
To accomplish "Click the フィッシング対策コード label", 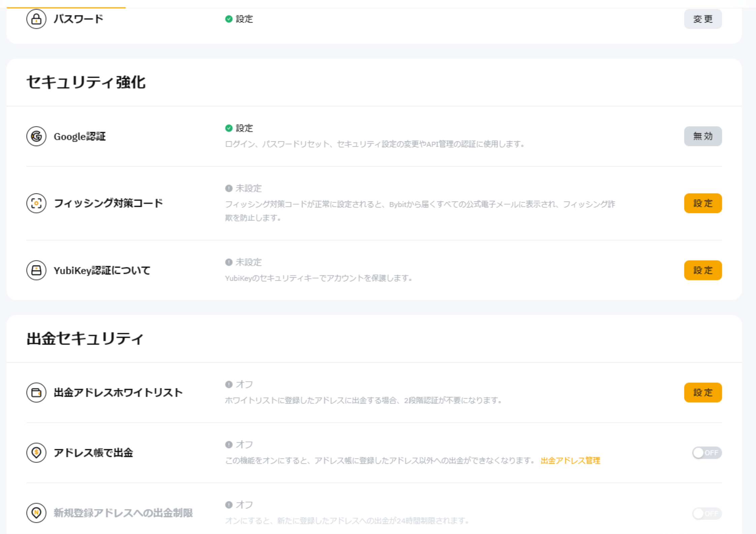I will (108, 203).
